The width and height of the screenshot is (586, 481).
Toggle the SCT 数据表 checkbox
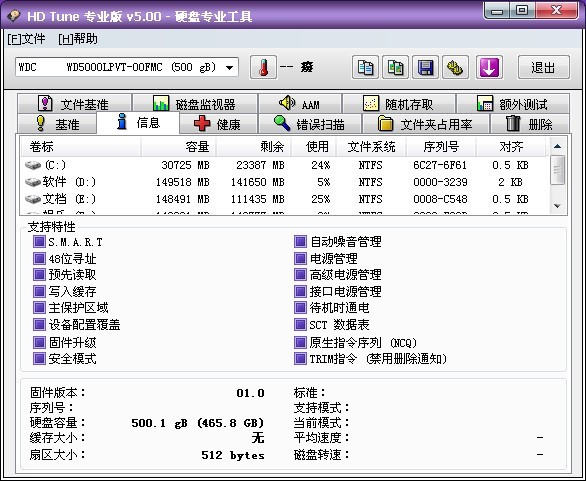[x=300, y=324]
